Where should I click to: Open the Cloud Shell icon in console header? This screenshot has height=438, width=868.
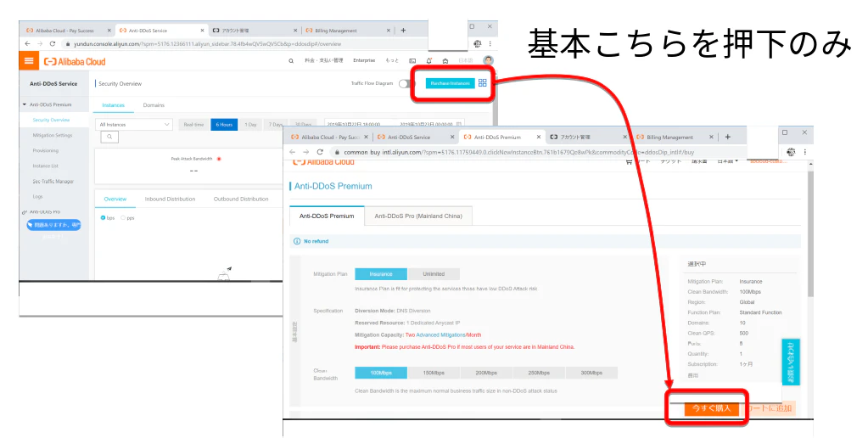[412, 61]
